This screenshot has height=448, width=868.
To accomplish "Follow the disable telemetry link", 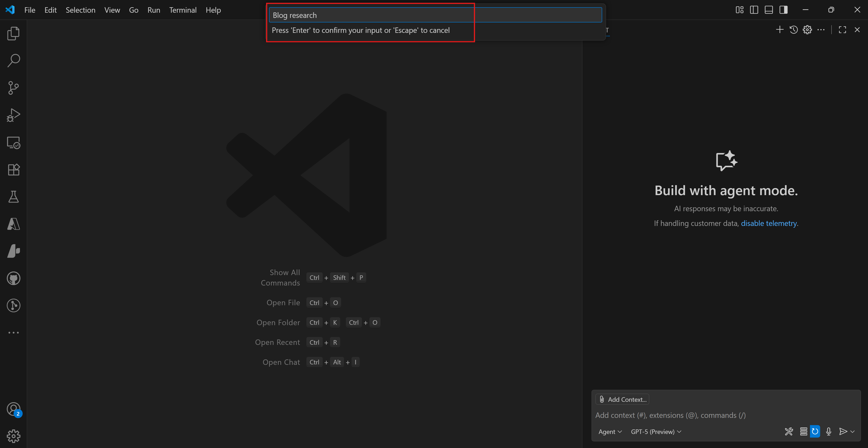I will coord(769,223).
